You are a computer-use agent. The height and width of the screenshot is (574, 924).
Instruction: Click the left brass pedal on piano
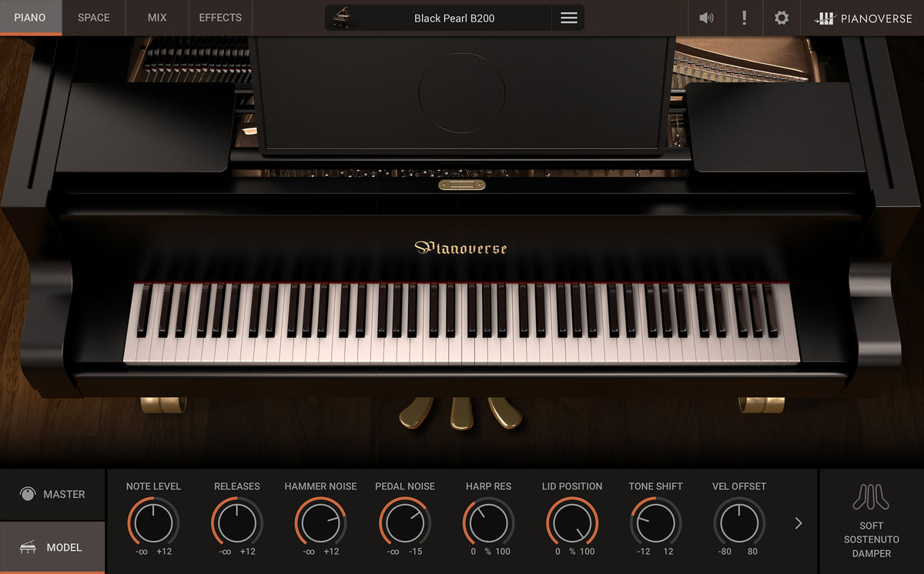pyautogui.click(x=417, y=412)
